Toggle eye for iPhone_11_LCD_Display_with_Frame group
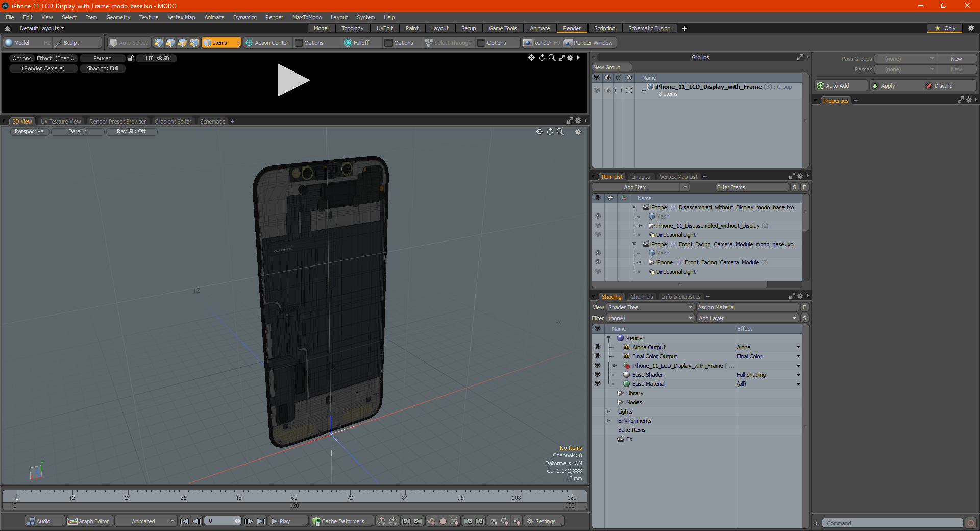 (x=597, y=90)
